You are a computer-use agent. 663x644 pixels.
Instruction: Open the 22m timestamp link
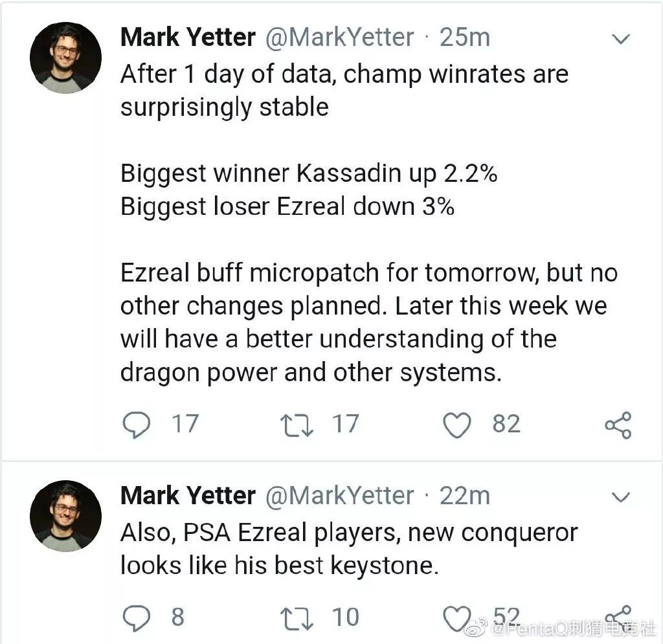[x=465, y=496]
